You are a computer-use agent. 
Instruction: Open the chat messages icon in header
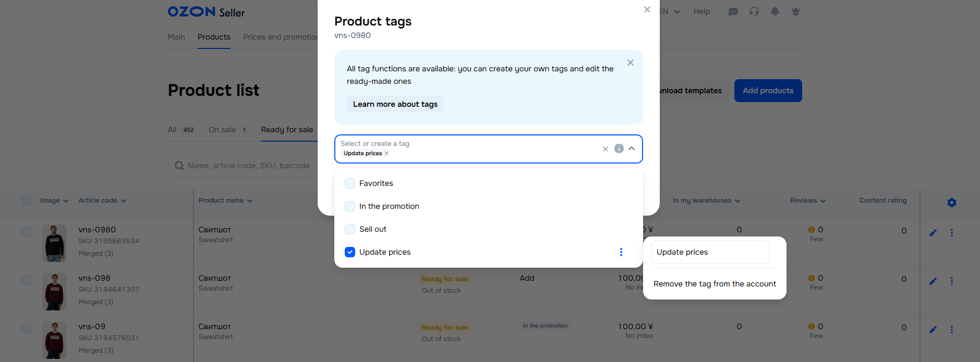[x=733, y=11]
